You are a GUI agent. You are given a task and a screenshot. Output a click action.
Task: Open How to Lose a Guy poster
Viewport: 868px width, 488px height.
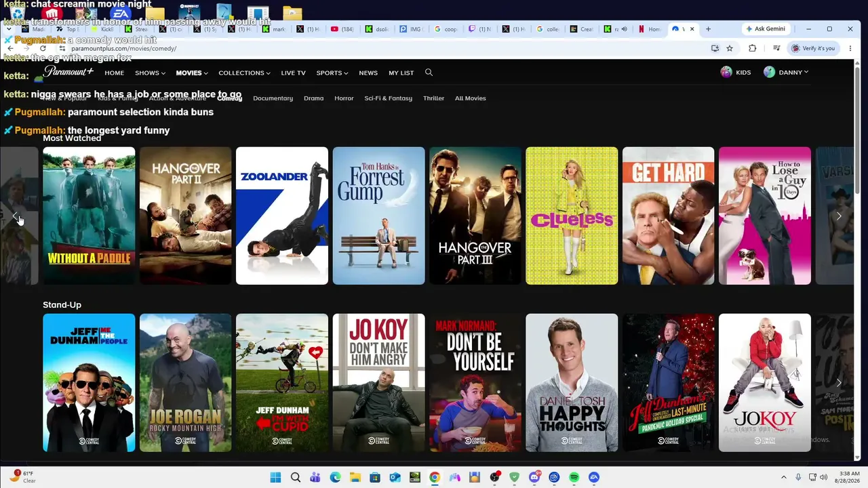(765, 216)
